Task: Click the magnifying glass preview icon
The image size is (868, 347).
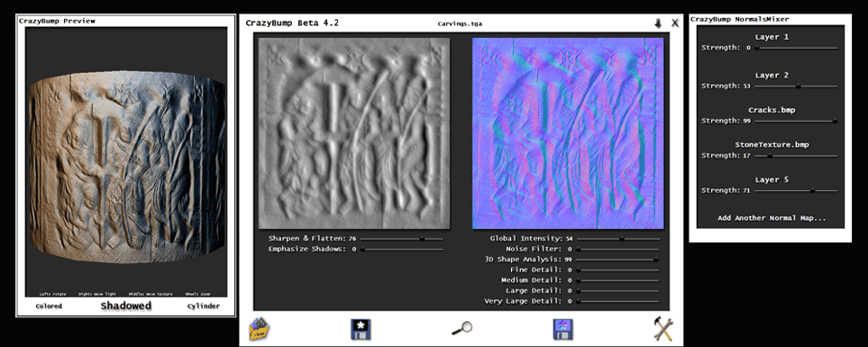Action: 461,329
